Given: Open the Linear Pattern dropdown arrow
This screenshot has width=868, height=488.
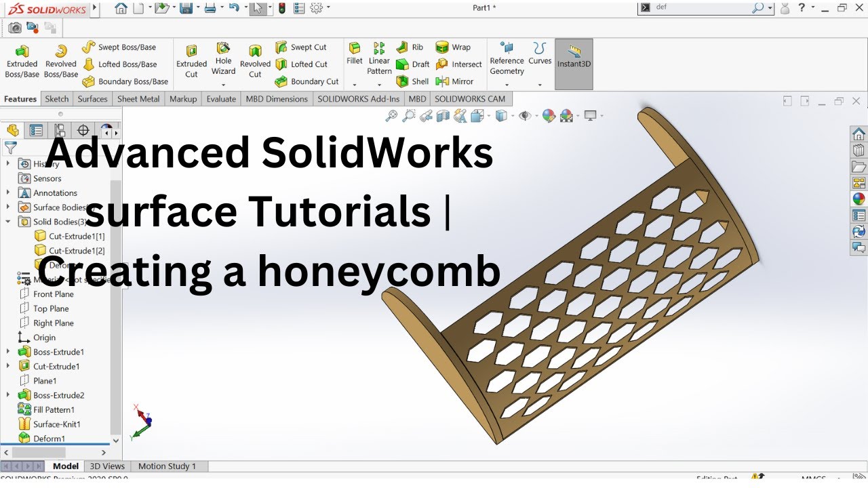Looking at the screenshot, I should pyautogui.click(x=379, y=85).
